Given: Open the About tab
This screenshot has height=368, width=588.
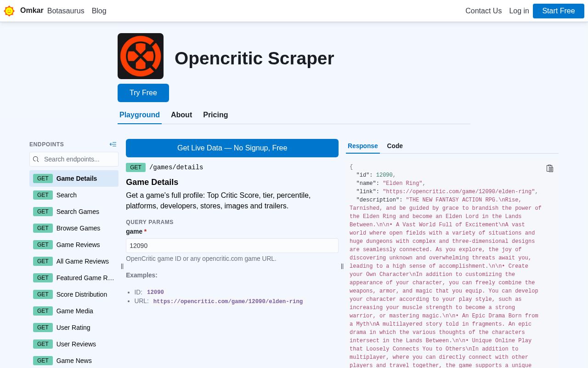Looking at the screenshot, I should click(x=181, y=115).
